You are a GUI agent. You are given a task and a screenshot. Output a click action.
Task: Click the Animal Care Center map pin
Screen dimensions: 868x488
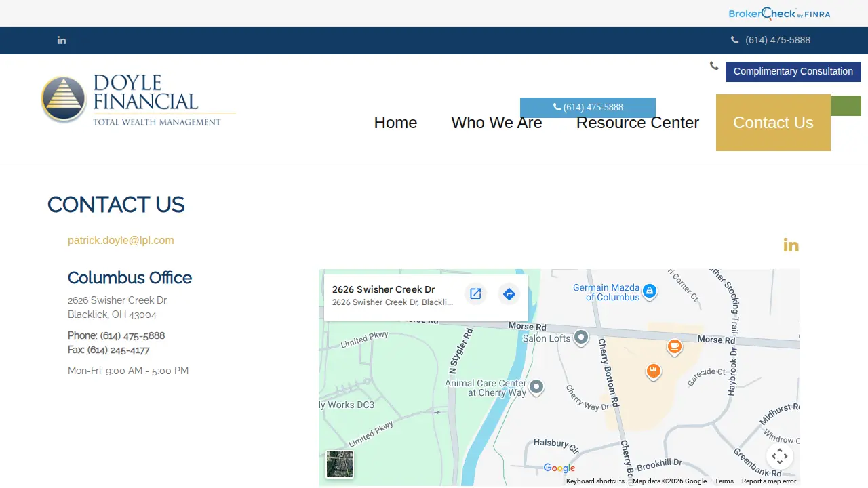coord(536,387)
